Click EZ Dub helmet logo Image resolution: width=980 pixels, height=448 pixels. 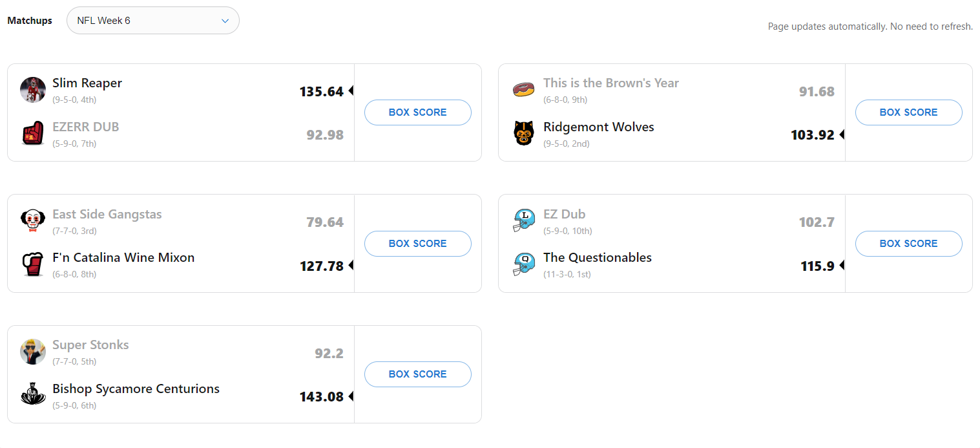coord(523,221)
